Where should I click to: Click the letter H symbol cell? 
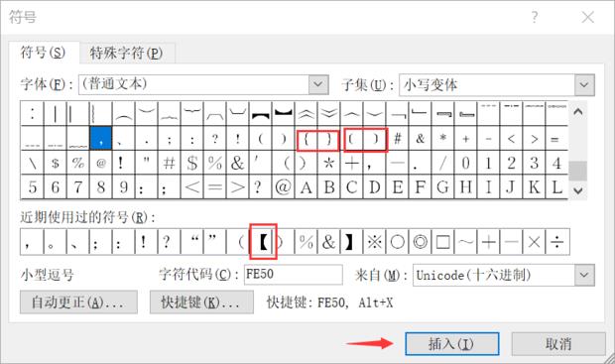click(465, 186)
